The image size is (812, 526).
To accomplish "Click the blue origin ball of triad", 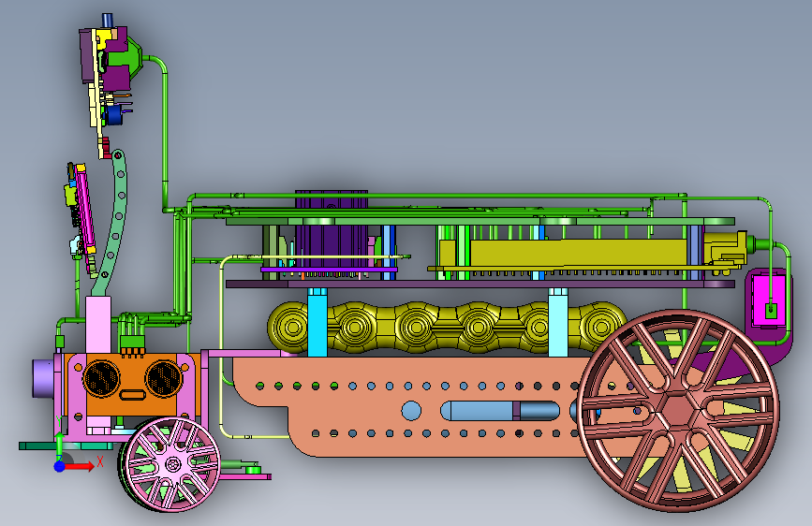I will 60,466.
